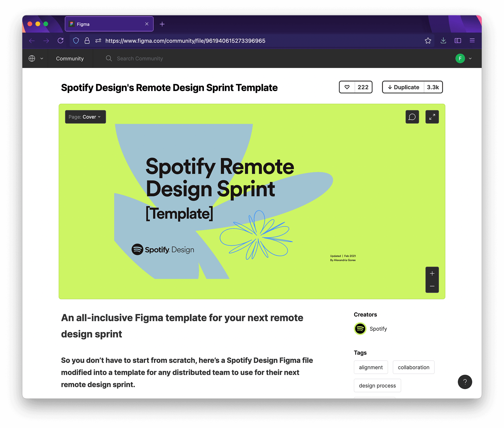Viewport: 504px width, 428px height.
Task: Open site permissions icon in the address bar
Action: (x=98, y=41)
